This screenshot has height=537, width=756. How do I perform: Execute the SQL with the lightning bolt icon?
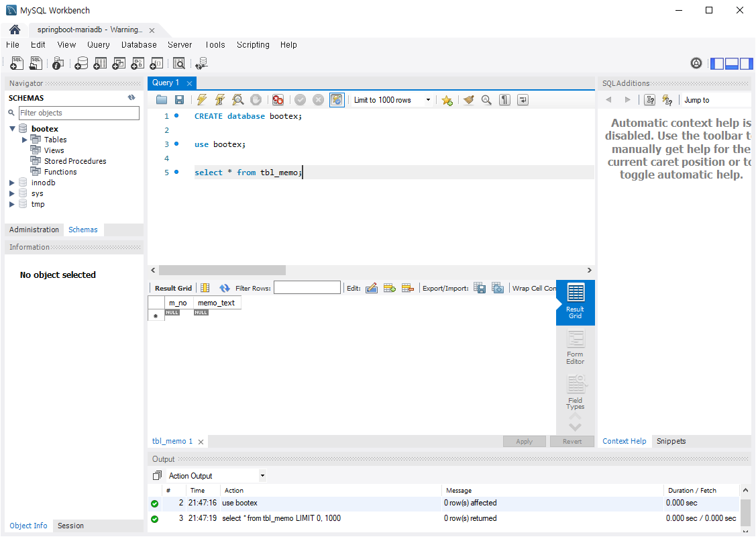(201, 100)
